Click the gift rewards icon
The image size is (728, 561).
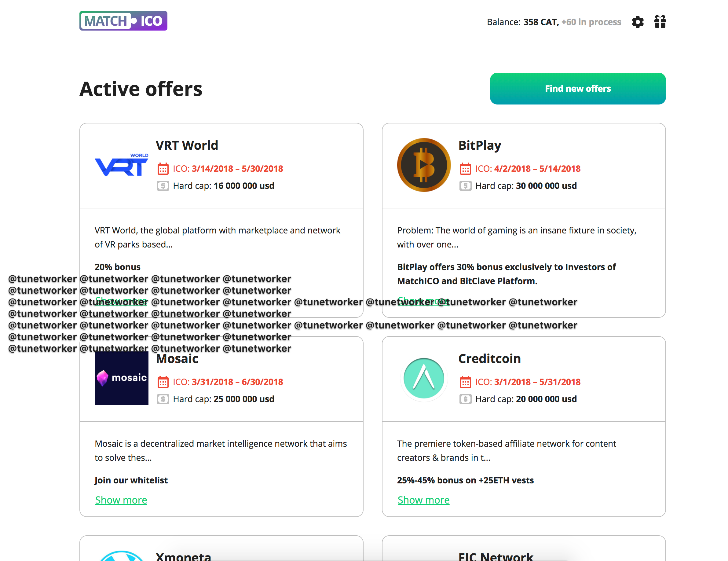tap(660, 22)
